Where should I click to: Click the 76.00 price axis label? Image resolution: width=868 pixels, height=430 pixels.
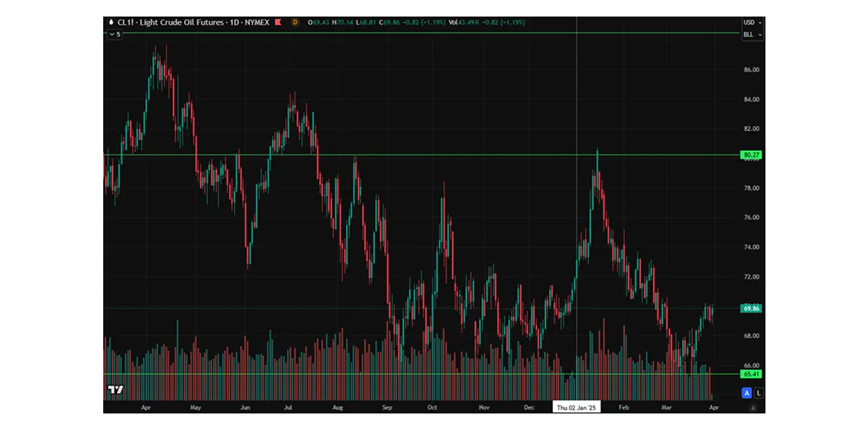(751, 217)
